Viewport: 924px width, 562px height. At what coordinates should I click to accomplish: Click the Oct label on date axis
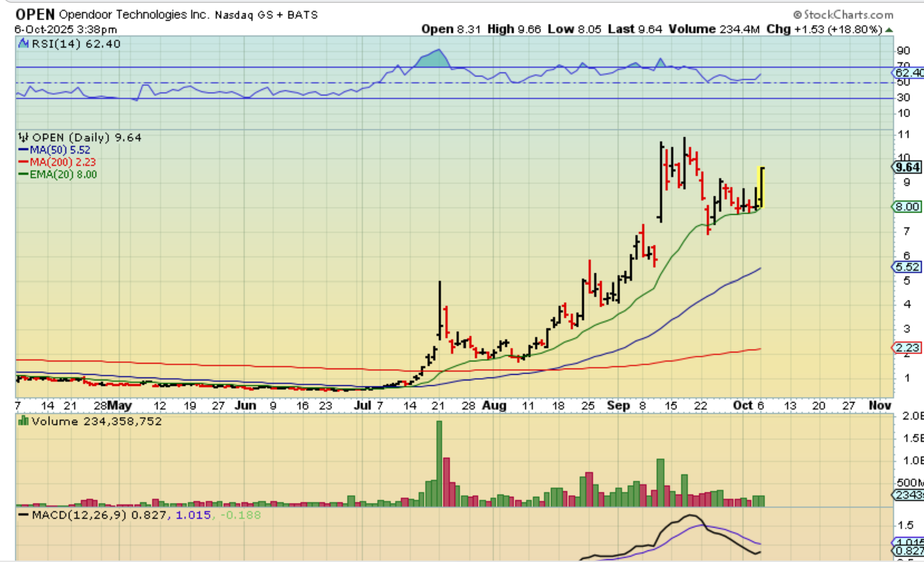[x=742, y=405]
